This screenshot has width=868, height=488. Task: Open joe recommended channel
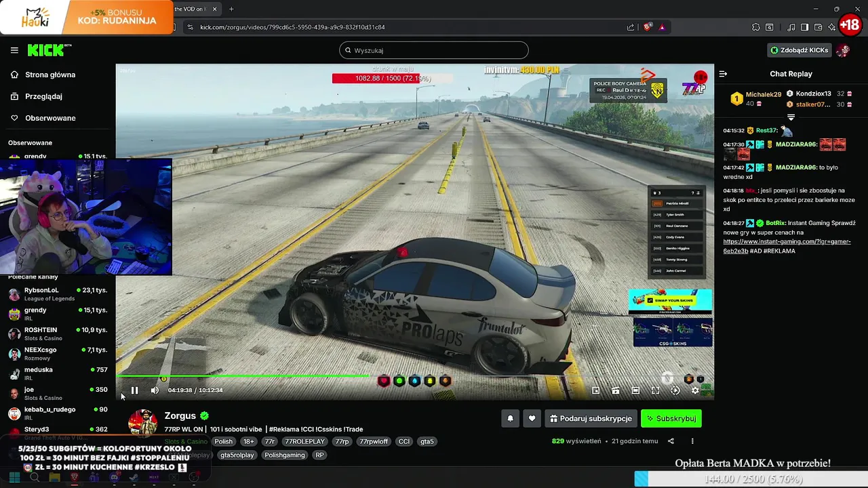point(58,393)
